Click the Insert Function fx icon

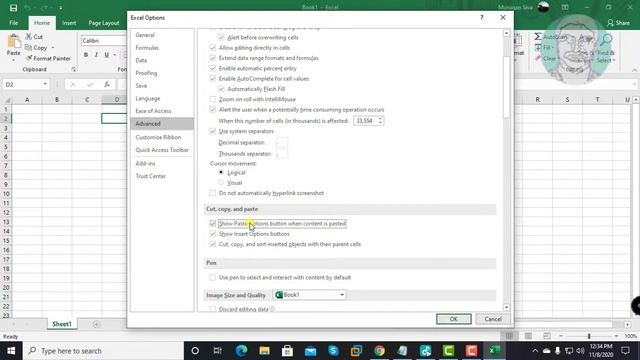tap(107, 84)
